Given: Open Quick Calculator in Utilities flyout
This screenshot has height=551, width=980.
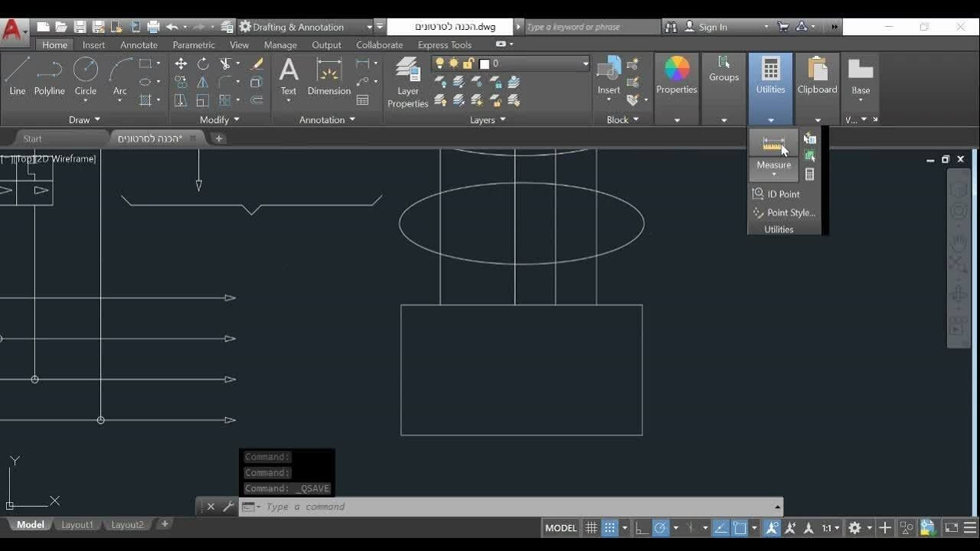Looking at the screenshot, I should (x=810, y=174).
